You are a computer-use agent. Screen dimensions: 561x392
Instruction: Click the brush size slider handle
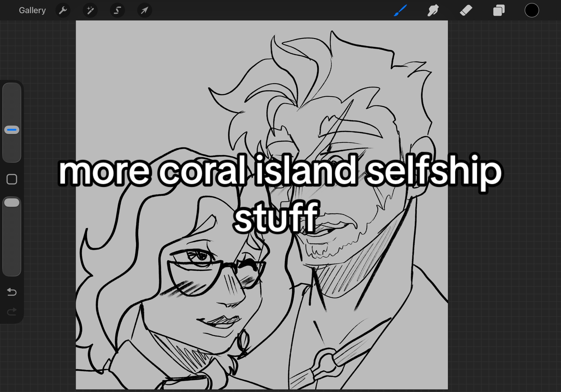(x=12, y=130)
